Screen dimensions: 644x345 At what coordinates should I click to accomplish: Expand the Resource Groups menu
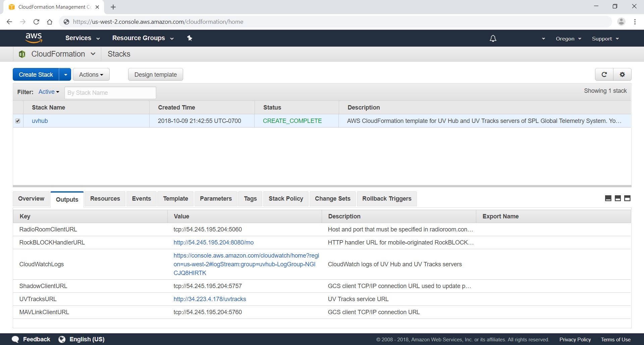coord(143,38)
